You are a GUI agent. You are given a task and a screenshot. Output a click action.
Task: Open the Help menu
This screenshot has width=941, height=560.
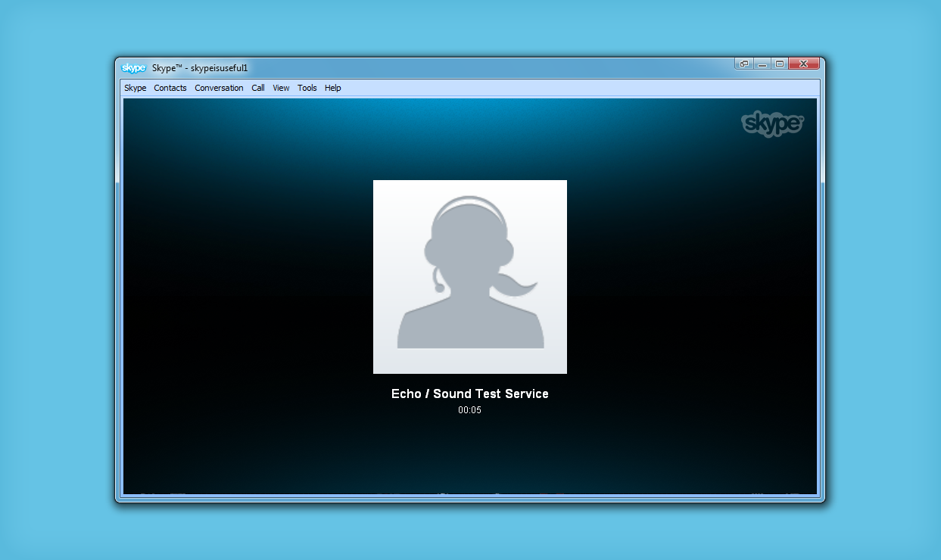tap(333, 88)
